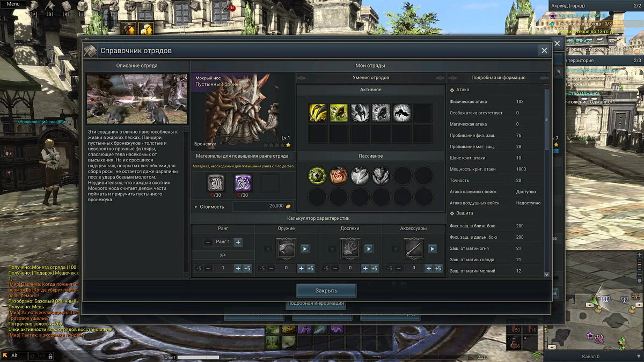Click the 26,000 cost value
This screenshot has height=362, width=644.
pyautogui.click(x=276, y=206)
